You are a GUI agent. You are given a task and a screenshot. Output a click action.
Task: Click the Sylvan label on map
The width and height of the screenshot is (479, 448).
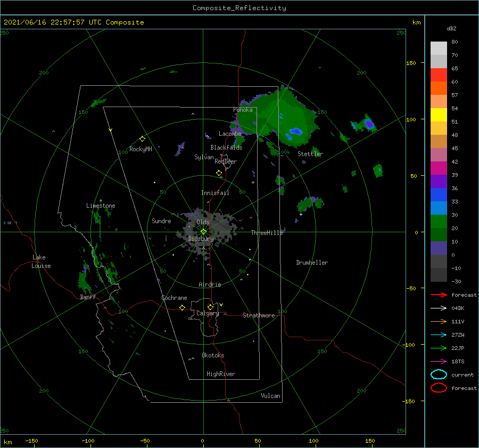(204, 157)
